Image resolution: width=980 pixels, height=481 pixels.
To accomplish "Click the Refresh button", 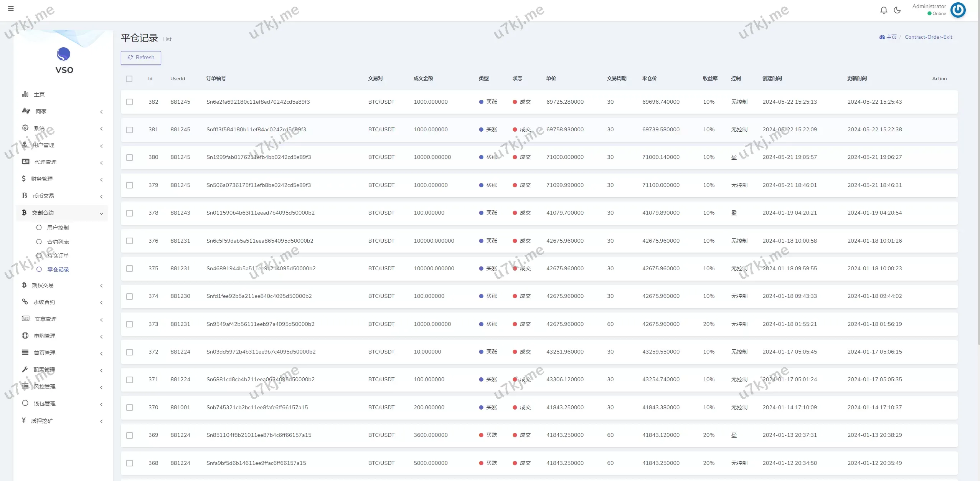I will coord(141,58).
